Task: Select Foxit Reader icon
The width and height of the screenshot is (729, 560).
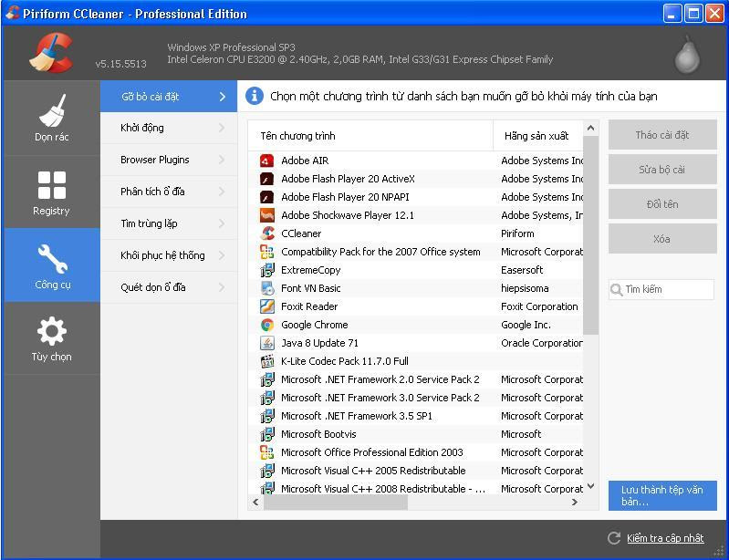Action: click(x=266, y=306)
